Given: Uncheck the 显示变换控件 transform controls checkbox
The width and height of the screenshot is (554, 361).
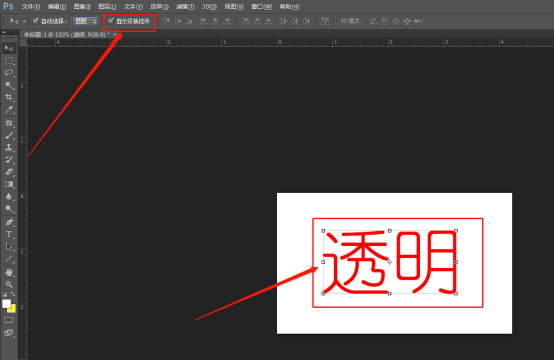Looking at the screenshot, I should [x=111, y=21].
